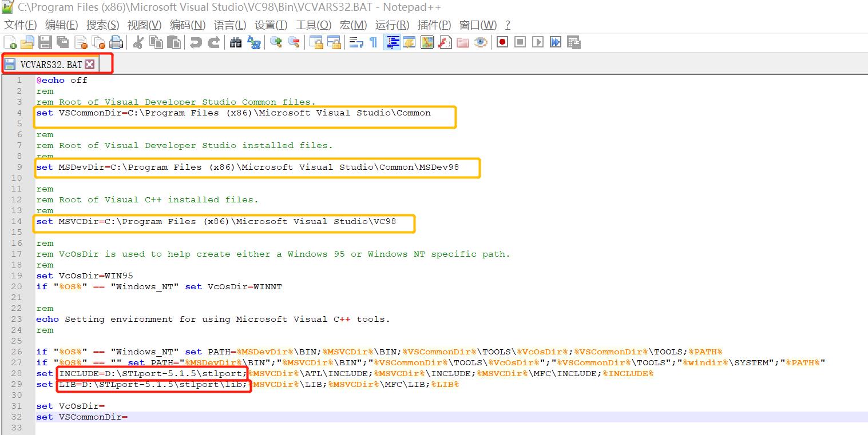Select the VCVARS32.BAT document tab
The image size is (868, 435).
(50, 64)
